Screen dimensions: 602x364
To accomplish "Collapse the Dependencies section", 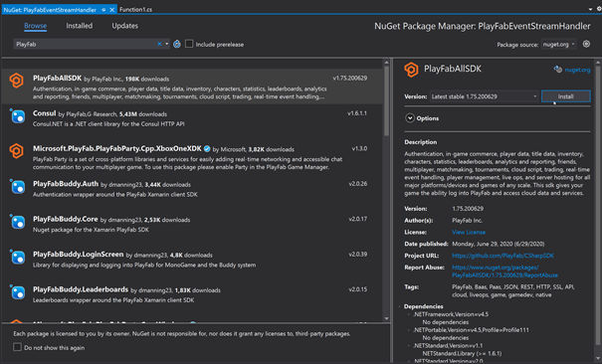I will click(400, 306).
